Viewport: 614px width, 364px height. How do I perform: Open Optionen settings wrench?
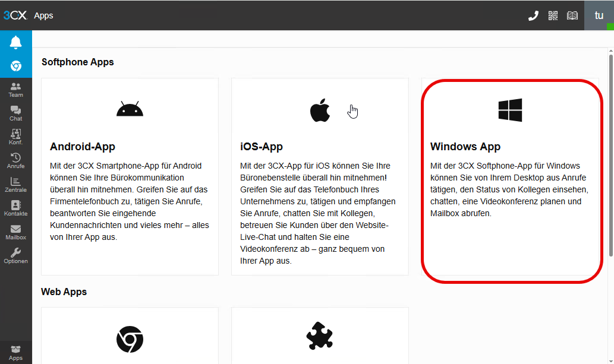[15, 256]
